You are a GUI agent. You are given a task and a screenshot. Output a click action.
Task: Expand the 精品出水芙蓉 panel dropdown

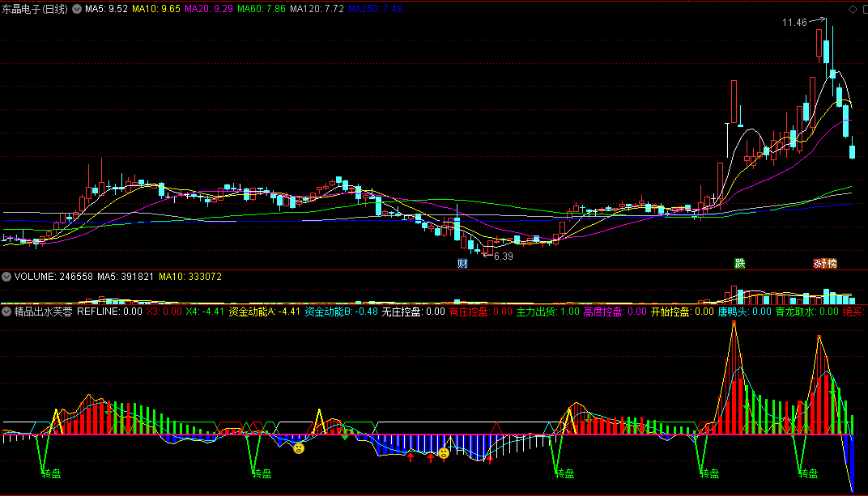tap(6, 312)
